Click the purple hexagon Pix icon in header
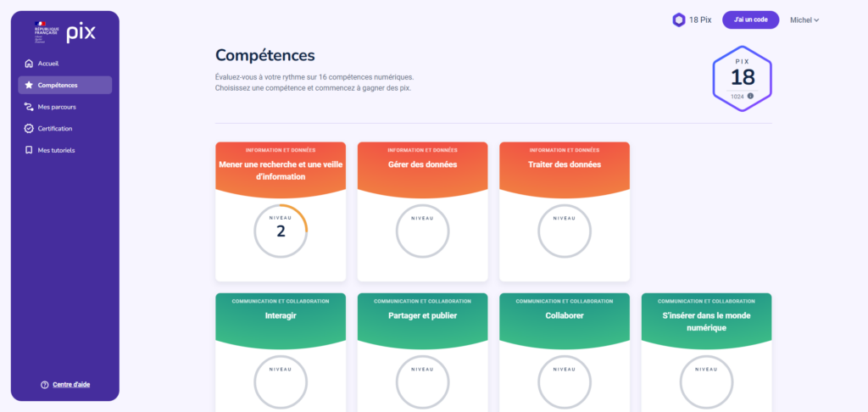 [678, 20]
